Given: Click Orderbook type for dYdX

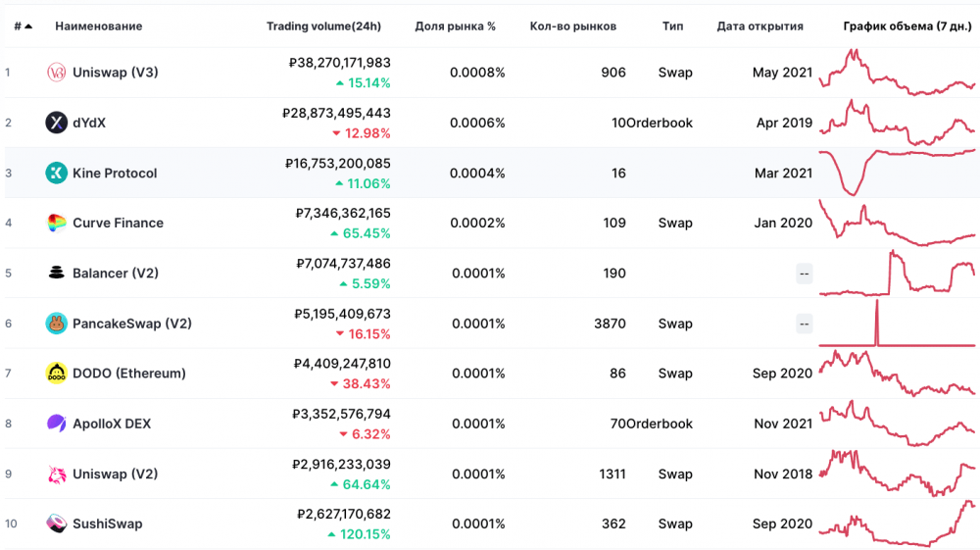Looking at the screenshot, I should [660, 124].
